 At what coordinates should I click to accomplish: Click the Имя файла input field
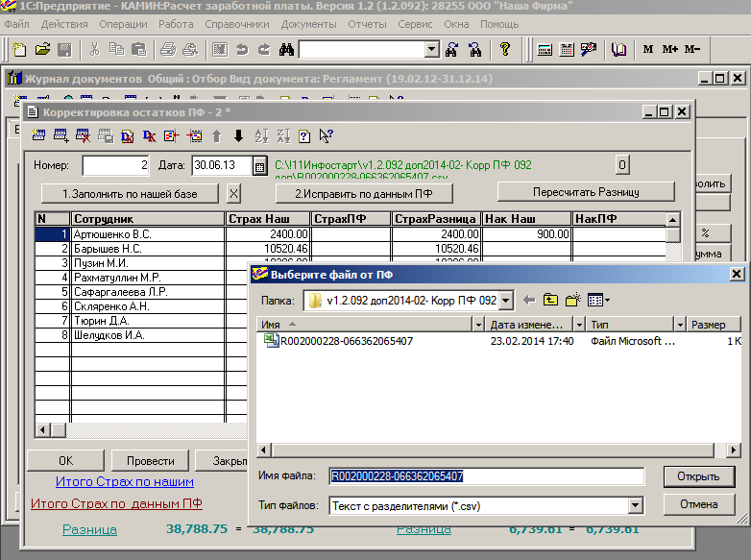tap(486, 476)
